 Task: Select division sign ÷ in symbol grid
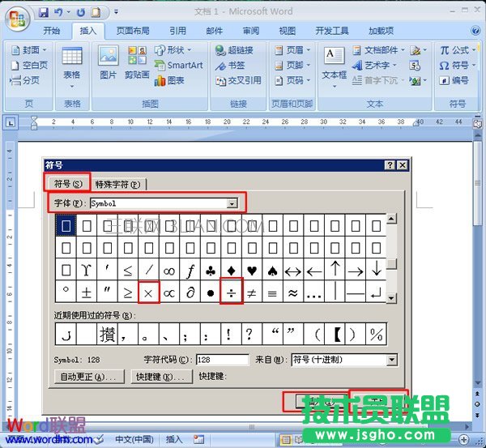pos(231,292)
